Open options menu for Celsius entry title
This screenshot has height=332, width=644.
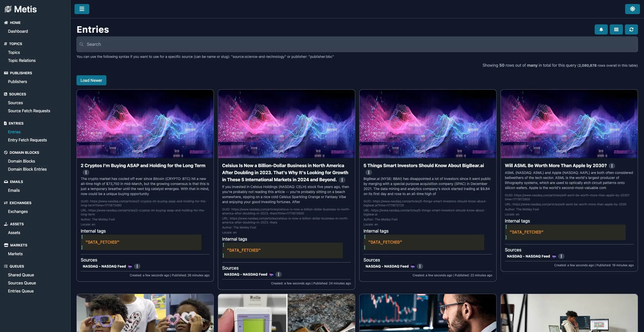(x=342, y=180)
